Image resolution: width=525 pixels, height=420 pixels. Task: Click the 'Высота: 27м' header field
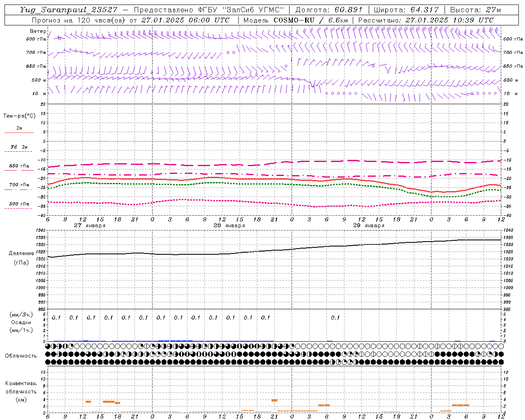(475, 10)
